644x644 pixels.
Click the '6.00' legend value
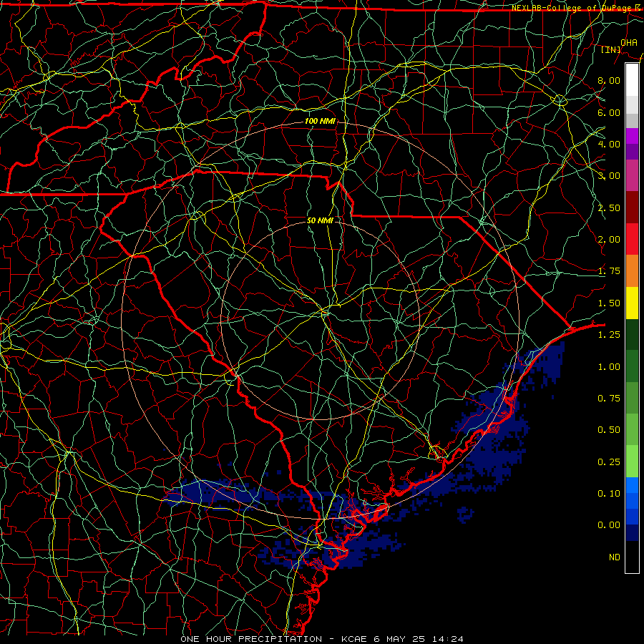tap(609, 112)
